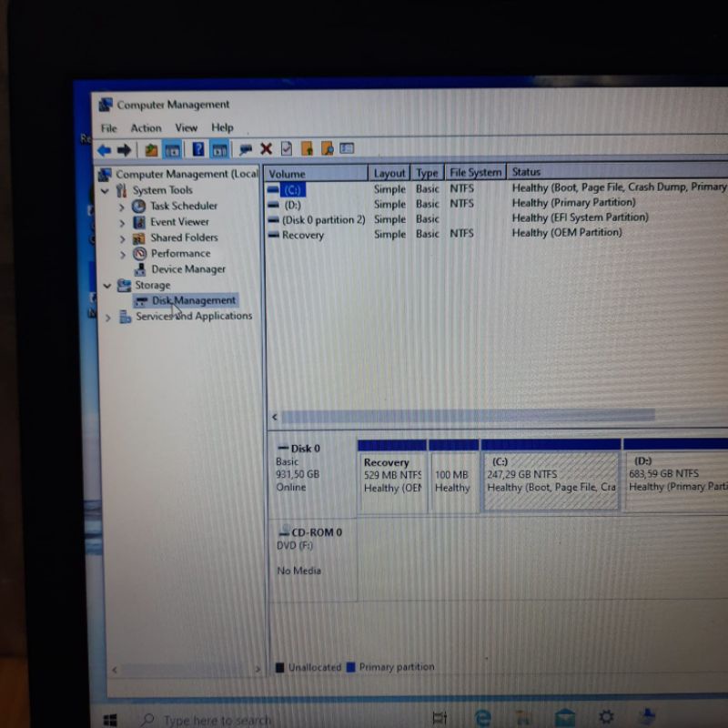Expand the Task Scheduler node arrow
The height and width of the screenshot is (728, 728).
(x=122, y=207)
